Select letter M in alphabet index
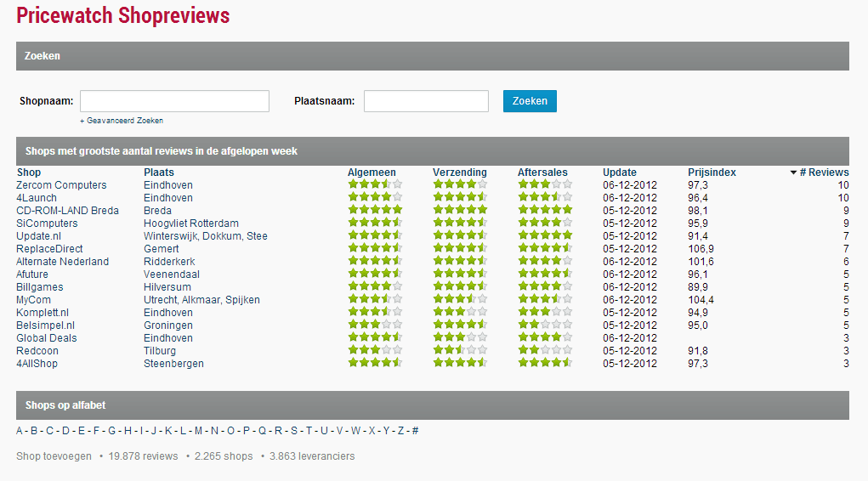Screen dimensions: 868x481 (198, 431)
